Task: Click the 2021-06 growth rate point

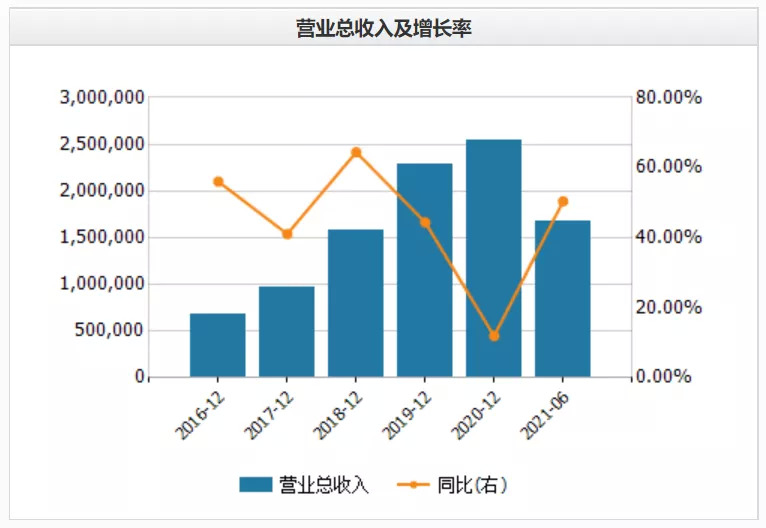Action: (x=563, y=201)
